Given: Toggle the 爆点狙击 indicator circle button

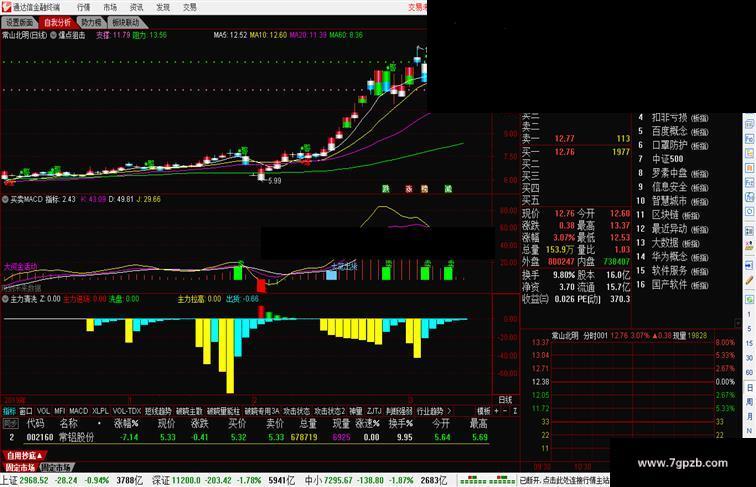Looking at the screenshot, I should point(54,35).
